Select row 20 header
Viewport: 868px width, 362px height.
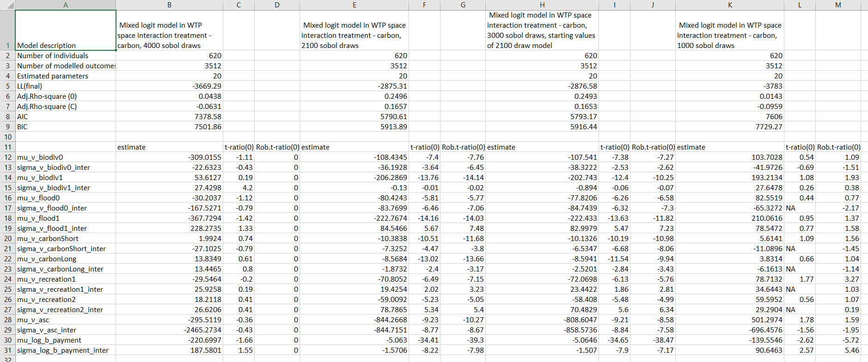pyautogui.click(x=7, y=239)
